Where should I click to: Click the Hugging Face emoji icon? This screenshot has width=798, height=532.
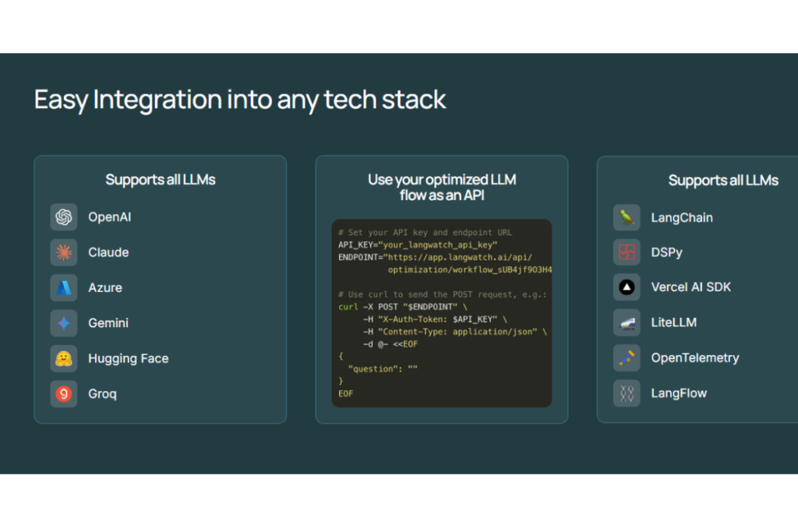(x=64, y=358)
